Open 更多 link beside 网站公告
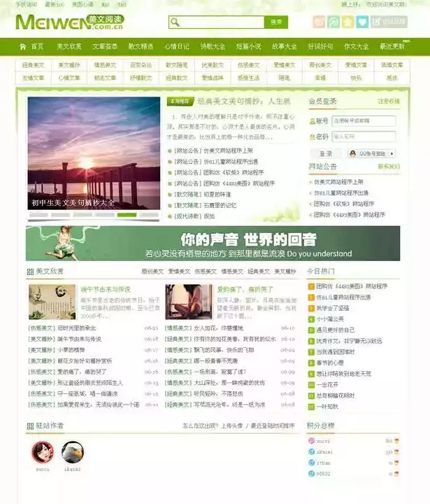 coord(389,167)
